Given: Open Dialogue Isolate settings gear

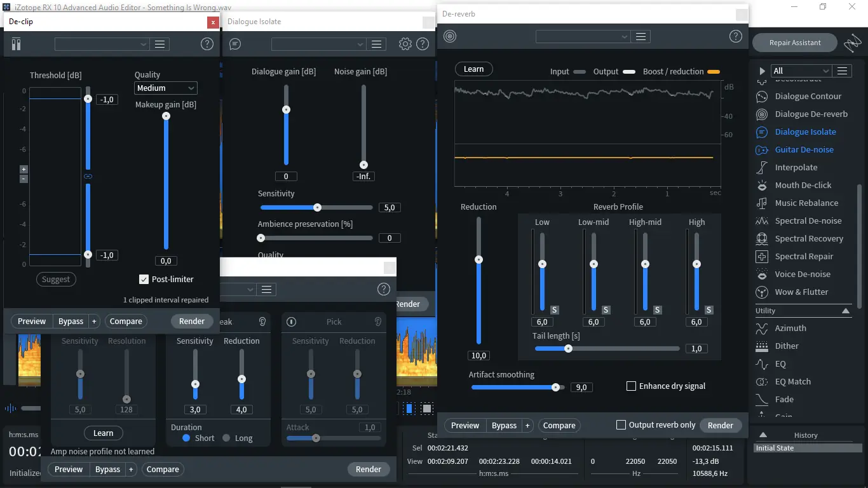Looking at the screenshot, I should click(405, 44).
